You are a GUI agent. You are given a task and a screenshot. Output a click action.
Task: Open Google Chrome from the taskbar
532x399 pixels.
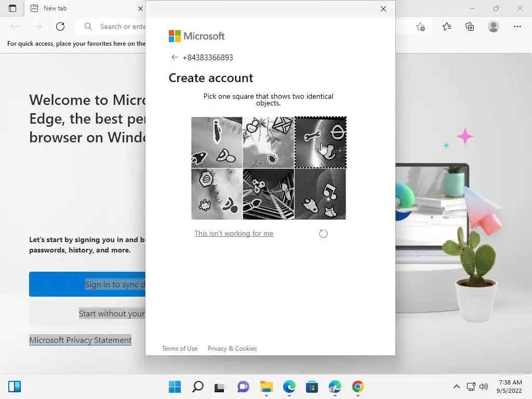click(357, 387)
